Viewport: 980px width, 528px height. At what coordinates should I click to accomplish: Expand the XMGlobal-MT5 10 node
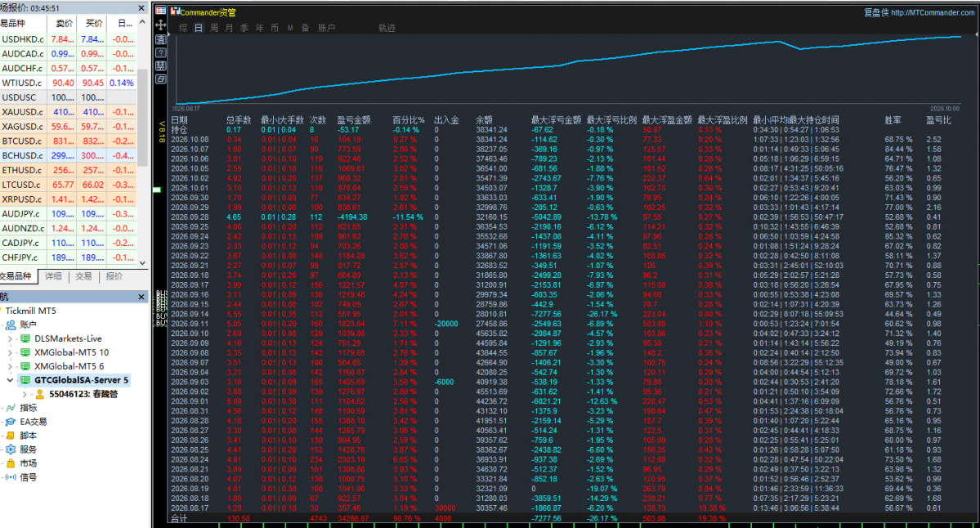tap(10, 352)
